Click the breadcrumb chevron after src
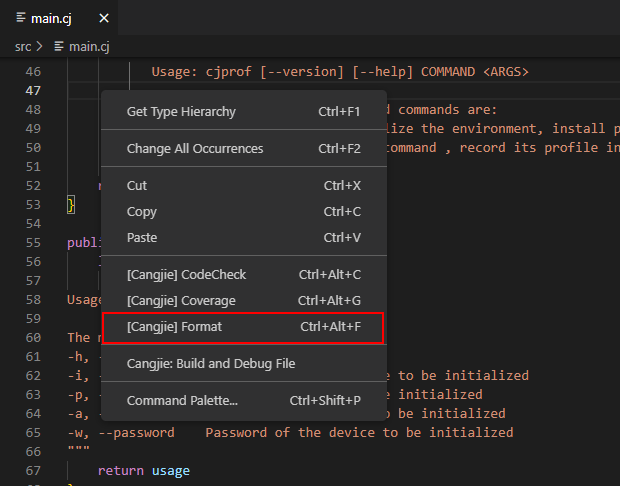 tap(40, 46)
